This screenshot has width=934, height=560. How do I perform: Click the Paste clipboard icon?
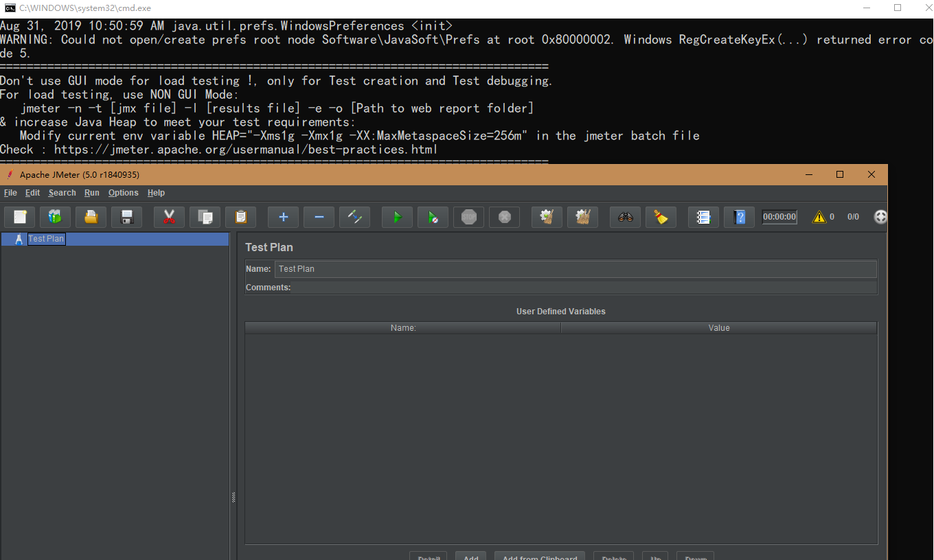coord(240,217)
